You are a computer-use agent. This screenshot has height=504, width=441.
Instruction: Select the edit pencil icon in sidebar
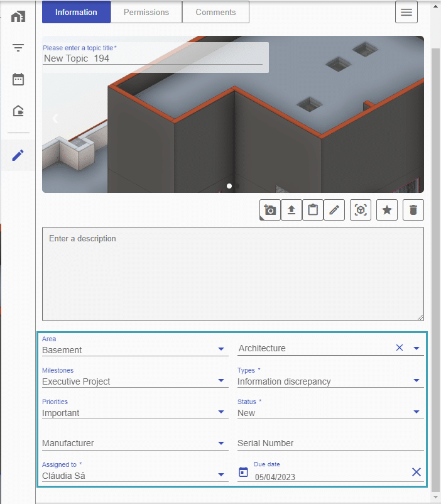(18, 155)
